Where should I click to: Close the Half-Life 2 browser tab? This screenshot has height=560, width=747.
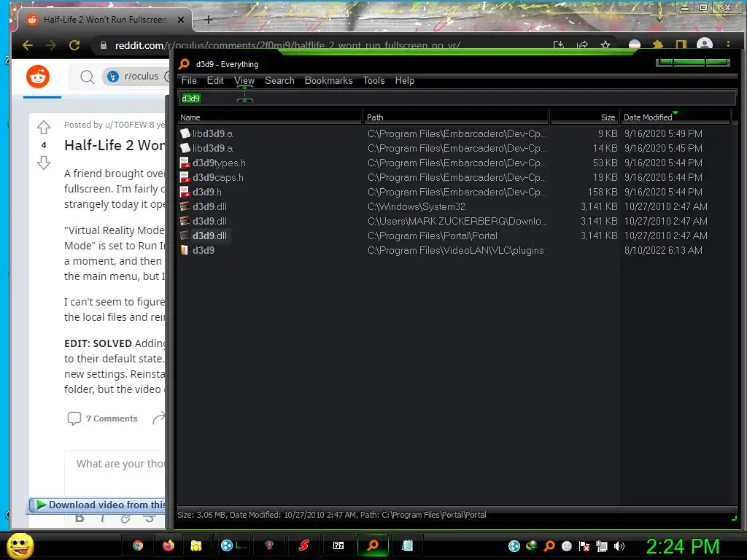181,20
